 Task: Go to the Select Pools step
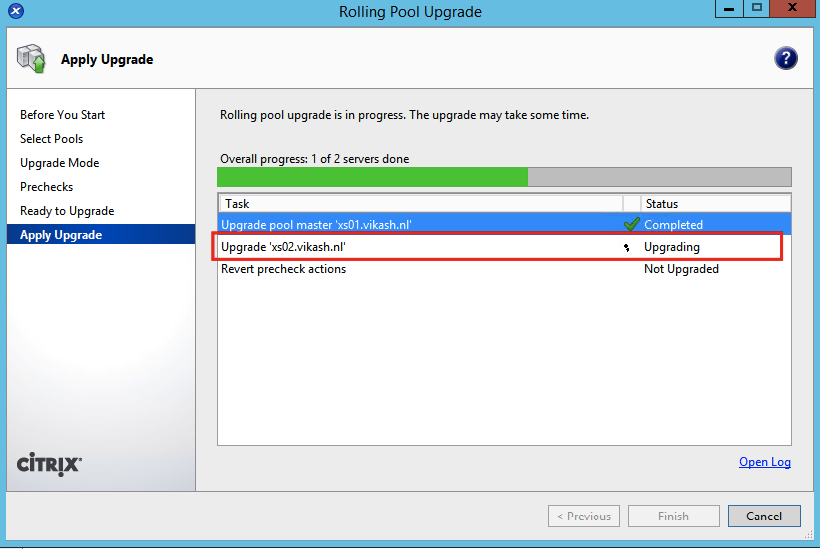click(51, 139)
